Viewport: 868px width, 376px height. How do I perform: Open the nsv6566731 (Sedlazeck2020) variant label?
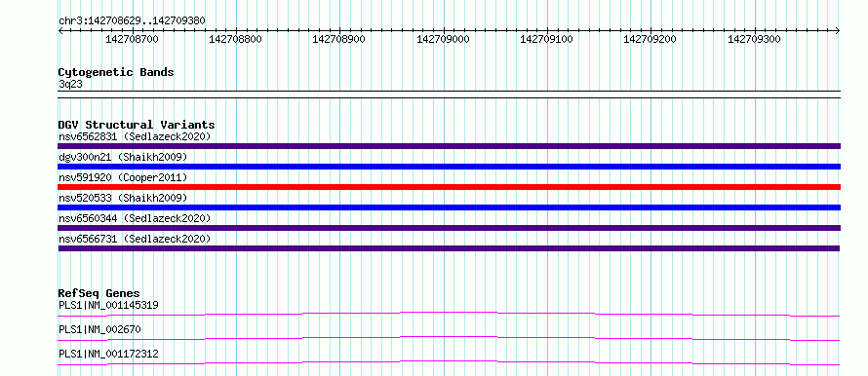pyautogui.click(x=135, y=239)
